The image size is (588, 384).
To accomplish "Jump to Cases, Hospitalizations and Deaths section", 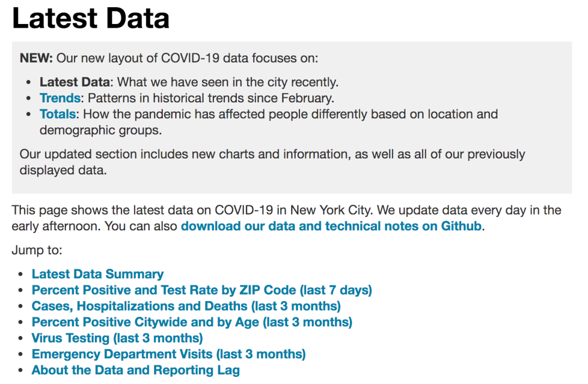I will pyautogui.click(x=186, y=306).
